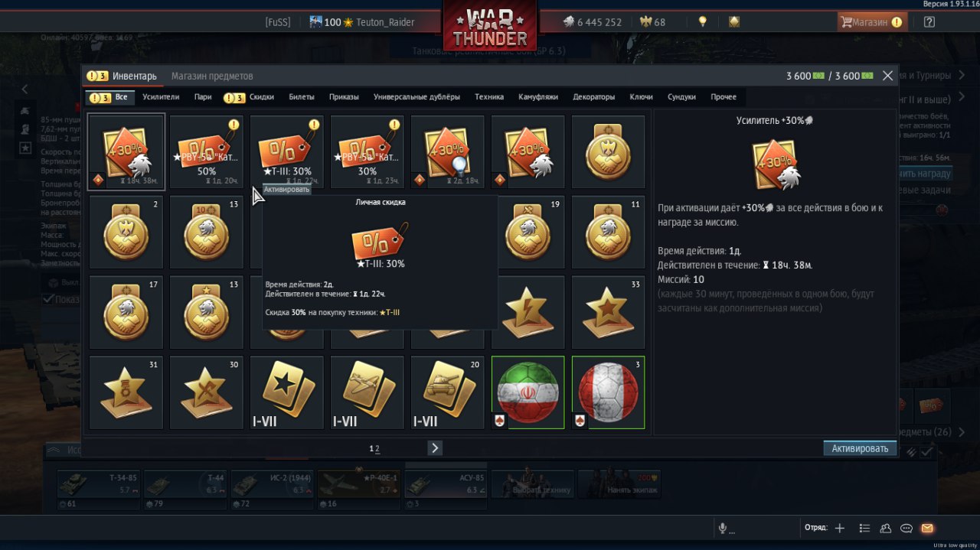Viewport: 980px width, 550px height.
Task: Select the +30% lion booster item
Action: (x=126, y=151)
